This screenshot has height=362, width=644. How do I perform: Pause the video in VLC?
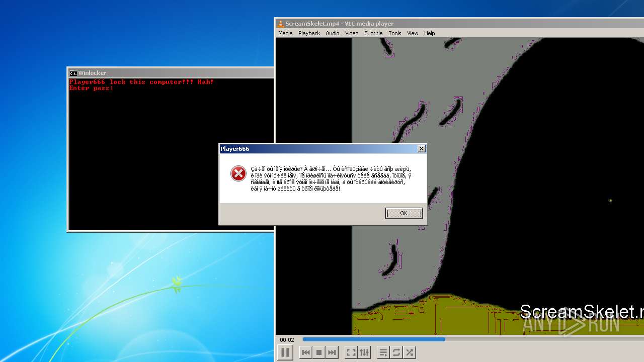coord(285,352)
